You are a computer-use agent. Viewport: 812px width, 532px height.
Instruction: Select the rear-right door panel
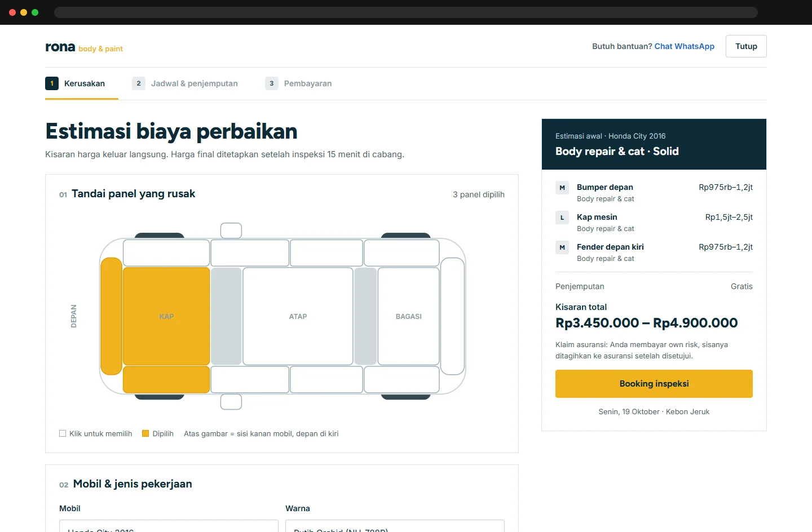[x=326, y=253]
